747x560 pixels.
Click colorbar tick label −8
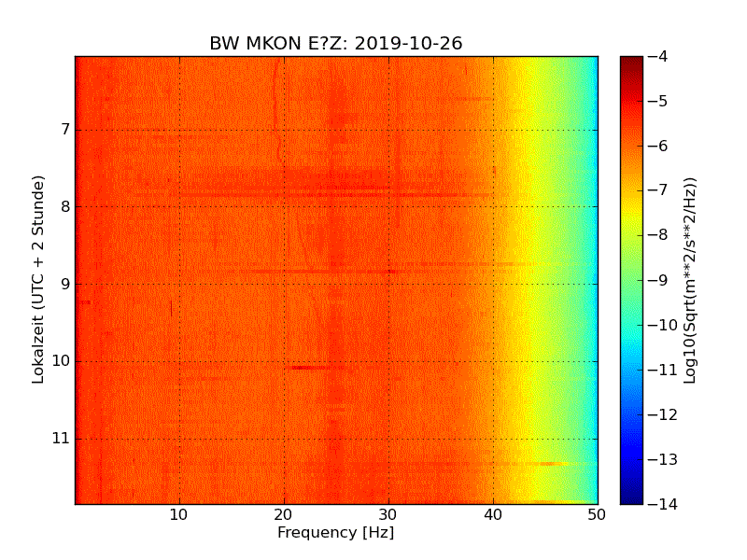658,235
